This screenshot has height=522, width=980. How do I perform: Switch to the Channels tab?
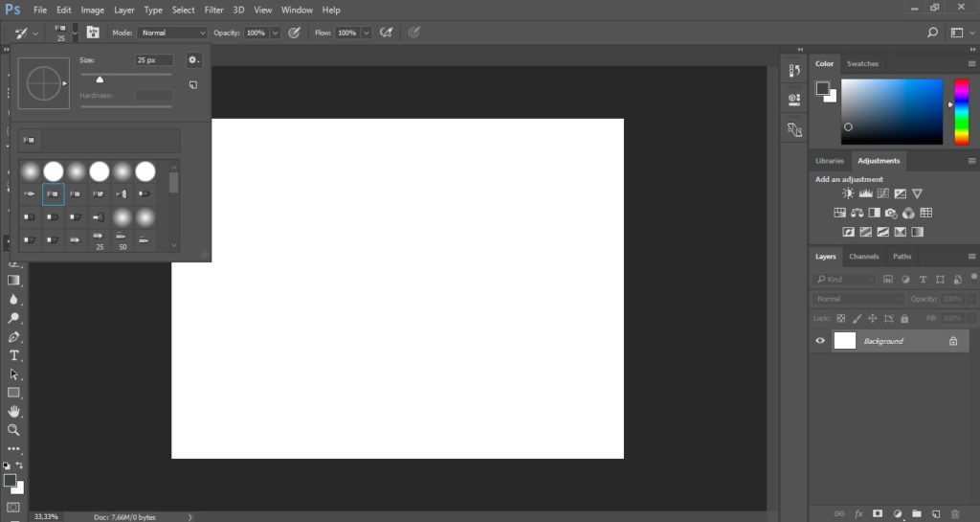(x=863, y=257)
